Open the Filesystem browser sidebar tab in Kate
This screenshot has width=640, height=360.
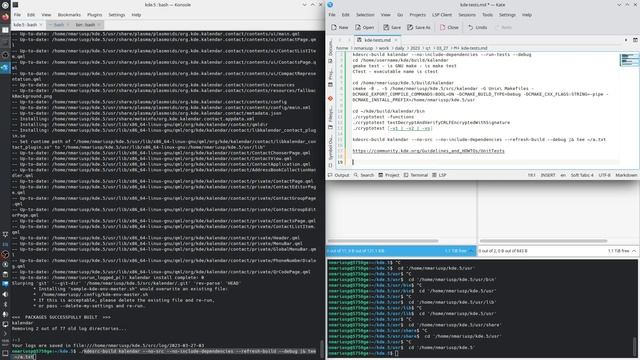coord(330,119)
